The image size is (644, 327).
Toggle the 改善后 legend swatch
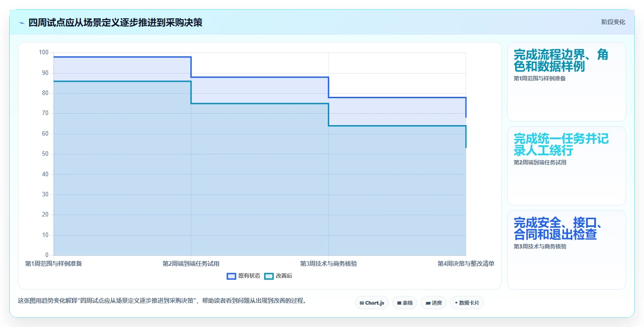(269, 276)
